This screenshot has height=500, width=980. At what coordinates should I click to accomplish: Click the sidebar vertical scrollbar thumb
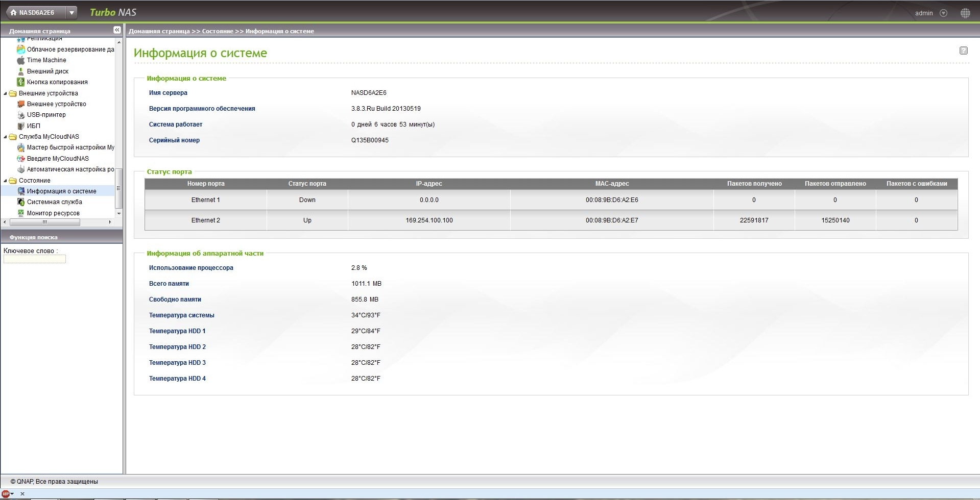(118, 188)
